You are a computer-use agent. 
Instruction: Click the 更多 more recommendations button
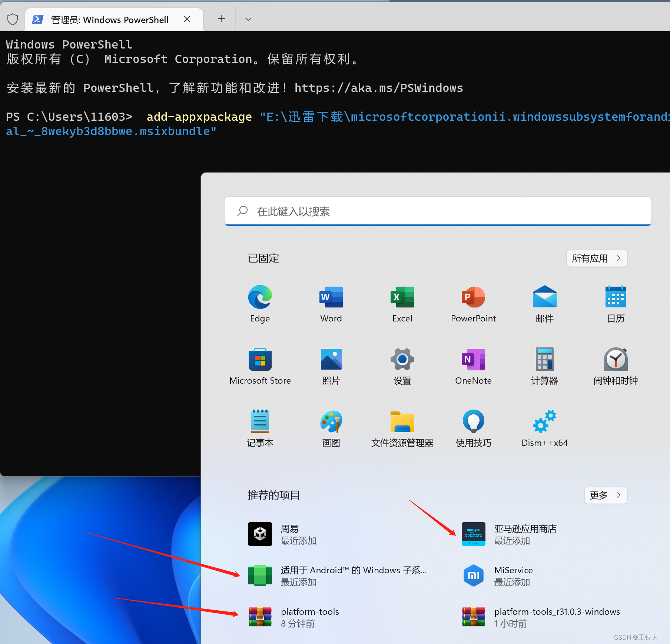tap(606, 495)
